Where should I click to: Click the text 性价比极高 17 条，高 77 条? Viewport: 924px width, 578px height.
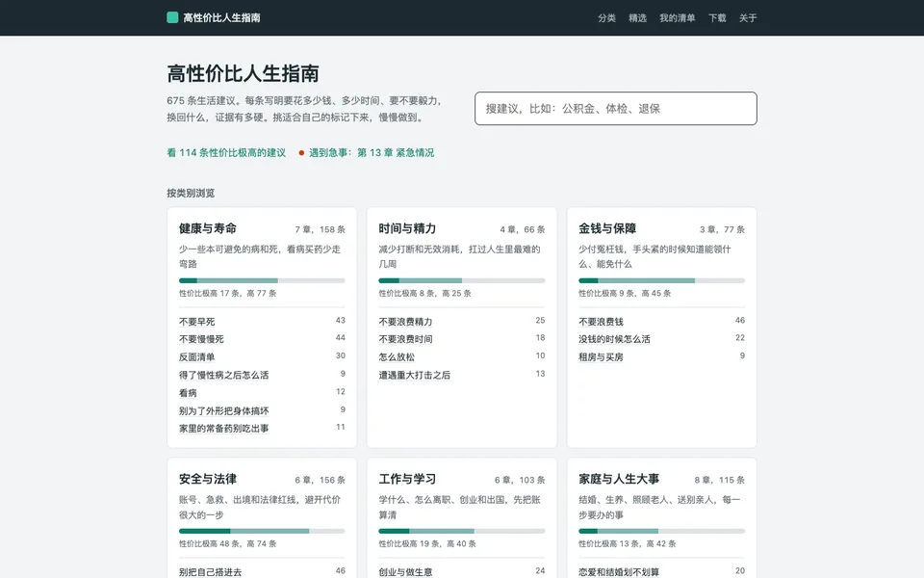click(227, 293)
